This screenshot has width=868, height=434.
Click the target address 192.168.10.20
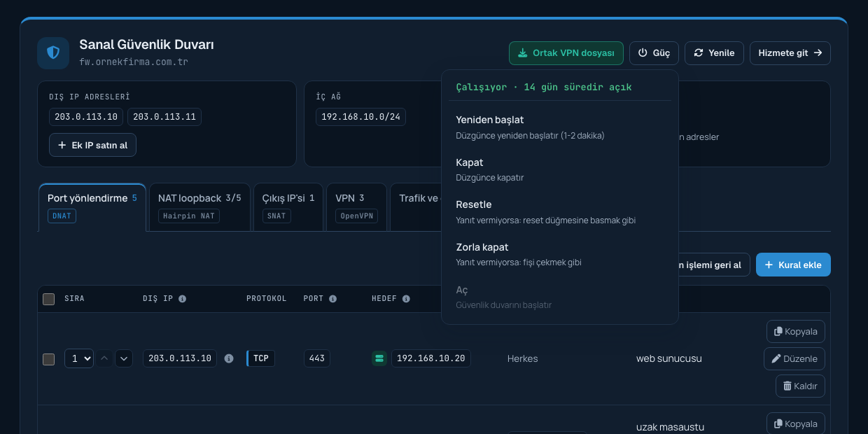click(x=430, y=358)
